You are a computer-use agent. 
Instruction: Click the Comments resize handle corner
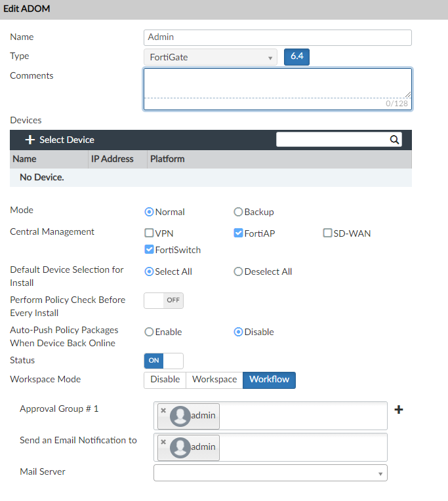408,94
